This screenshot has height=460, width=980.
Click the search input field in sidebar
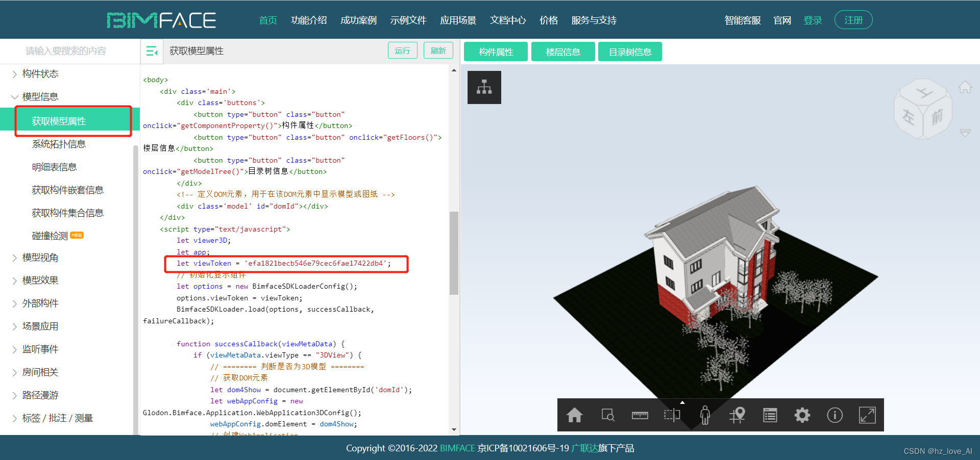point(66,50)
